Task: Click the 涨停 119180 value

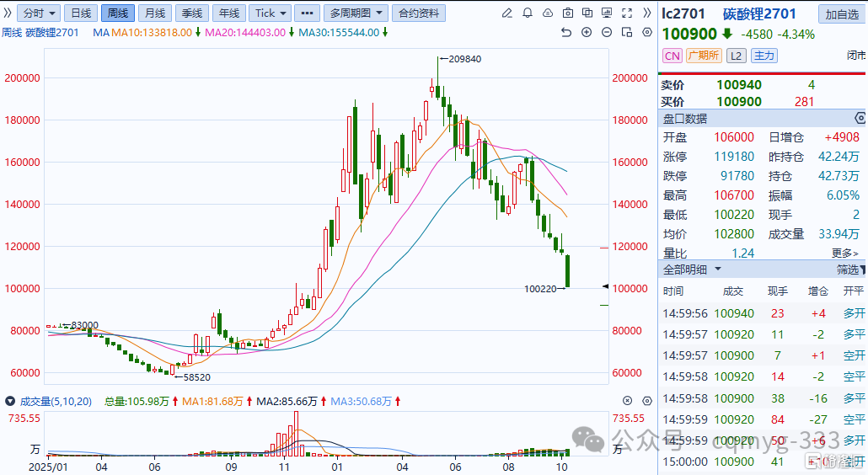Action: coord(734,157)
